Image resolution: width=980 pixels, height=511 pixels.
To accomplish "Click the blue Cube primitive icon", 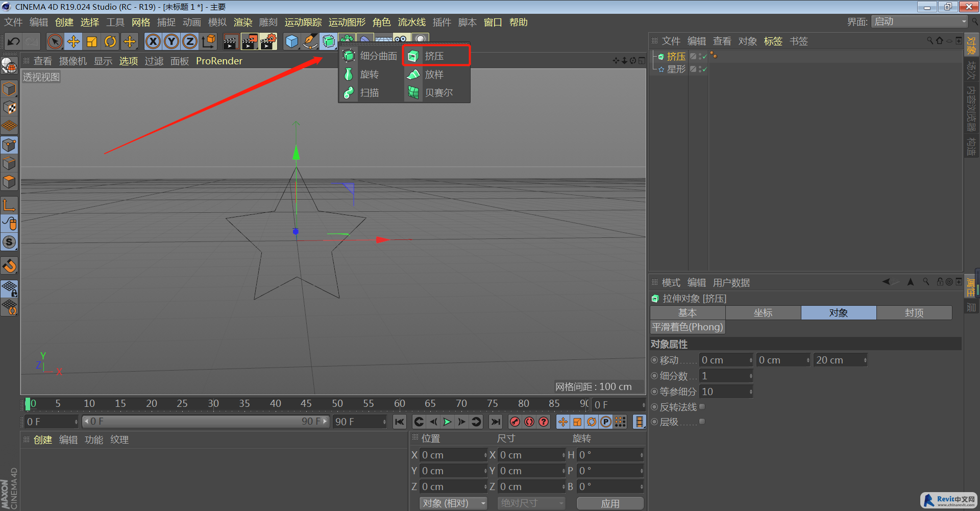I will 291,41.
